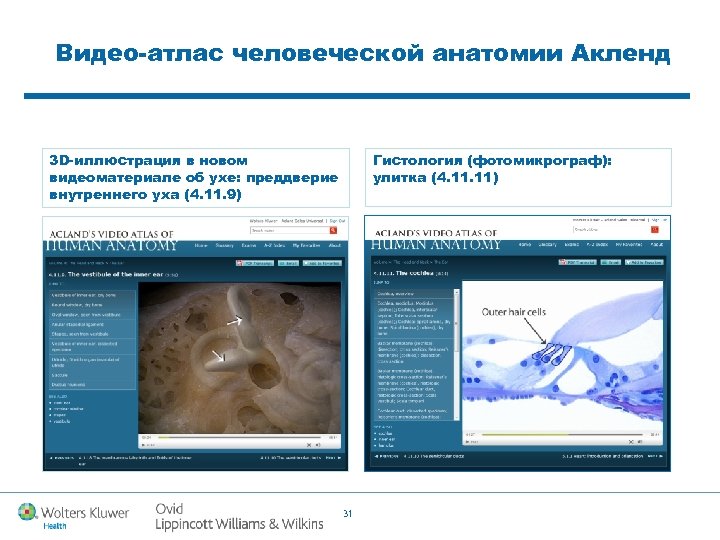Go to Previous video in cochlea screenshot
This screenshot has width=720, height=540.
pos(386,456)
